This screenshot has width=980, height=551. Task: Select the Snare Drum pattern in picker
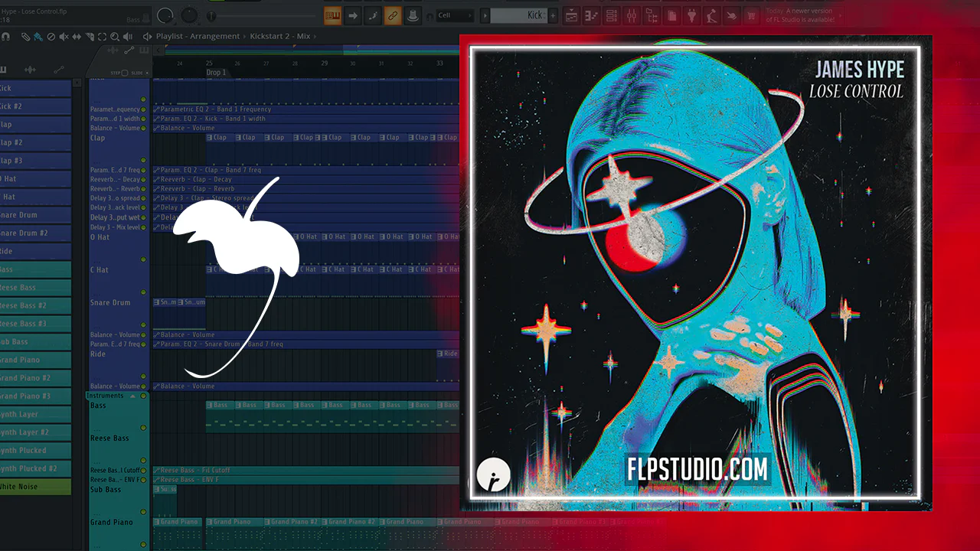coord(35,215)
